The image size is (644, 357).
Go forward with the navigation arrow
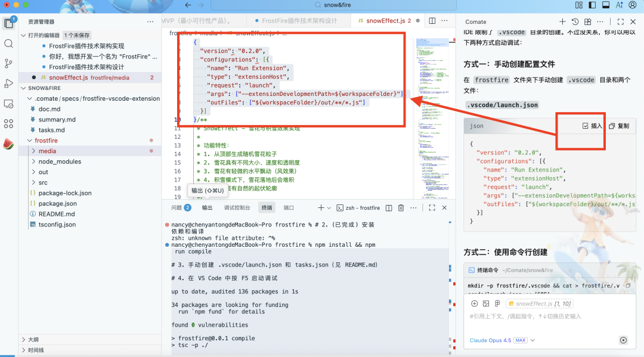(201, 5)
